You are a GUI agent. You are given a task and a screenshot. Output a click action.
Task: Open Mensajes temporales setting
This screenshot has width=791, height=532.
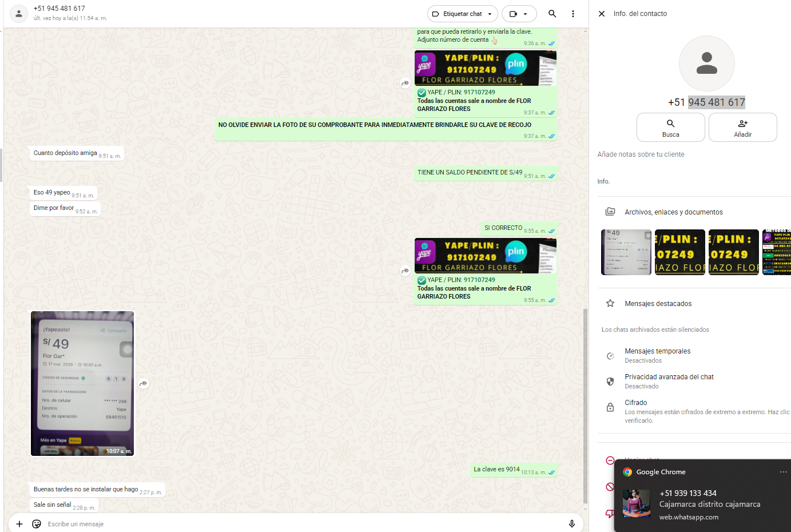pyautogui.click(x=657, y=355)
